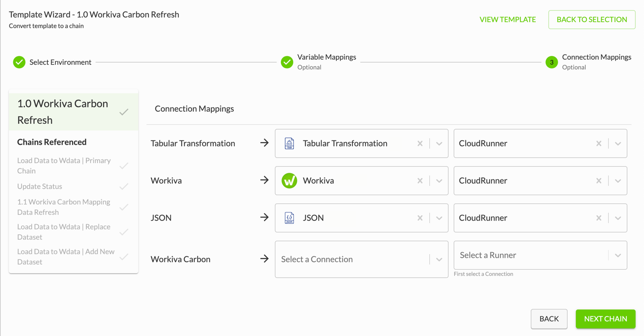Image resolution: width=644 pixels, height=336 pixels.
Task: Clear CloudRunner in the Tabular Transformation row
Action: click(599, 143)
